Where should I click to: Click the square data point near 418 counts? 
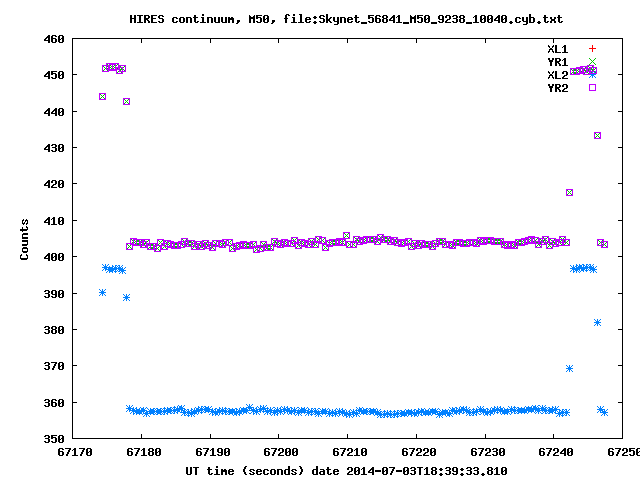tap(569, 192)
